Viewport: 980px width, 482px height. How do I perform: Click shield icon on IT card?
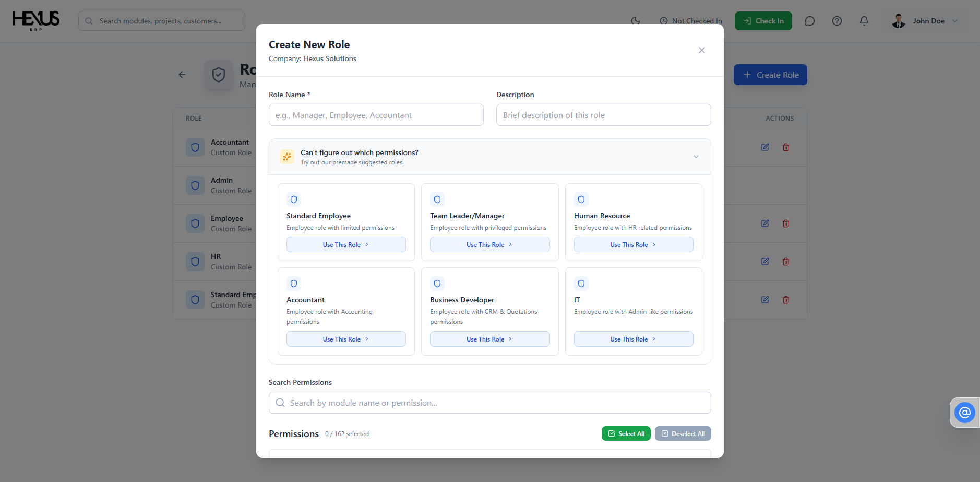(x=581, y=284)
